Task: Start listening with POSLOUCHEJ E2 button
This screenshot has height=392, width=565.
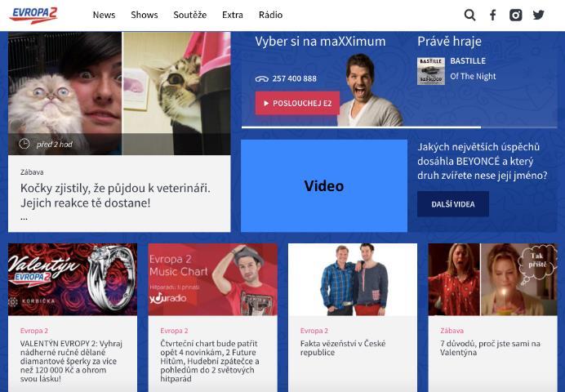Action: point(297,104)
